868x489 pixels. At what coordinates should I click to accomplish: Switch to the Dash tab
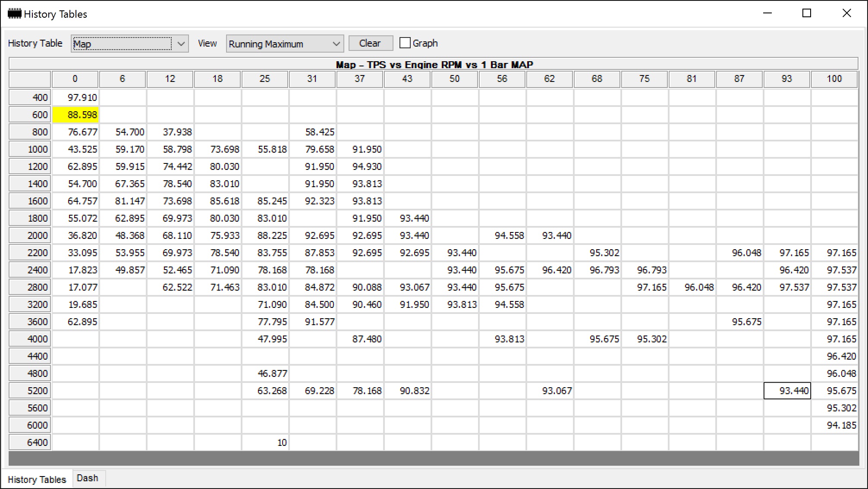(x=88, y=478)
